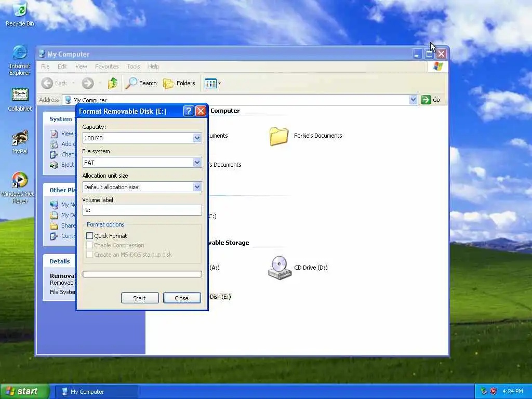
Task: Click the Windows flag logo in My Computer
Action: [437, 66]
